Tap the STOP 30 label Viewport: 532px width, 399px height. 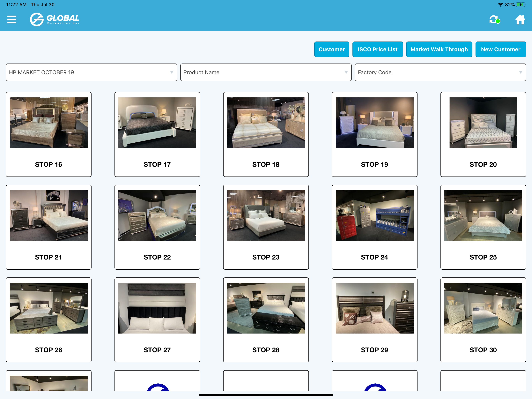[483, 350]
